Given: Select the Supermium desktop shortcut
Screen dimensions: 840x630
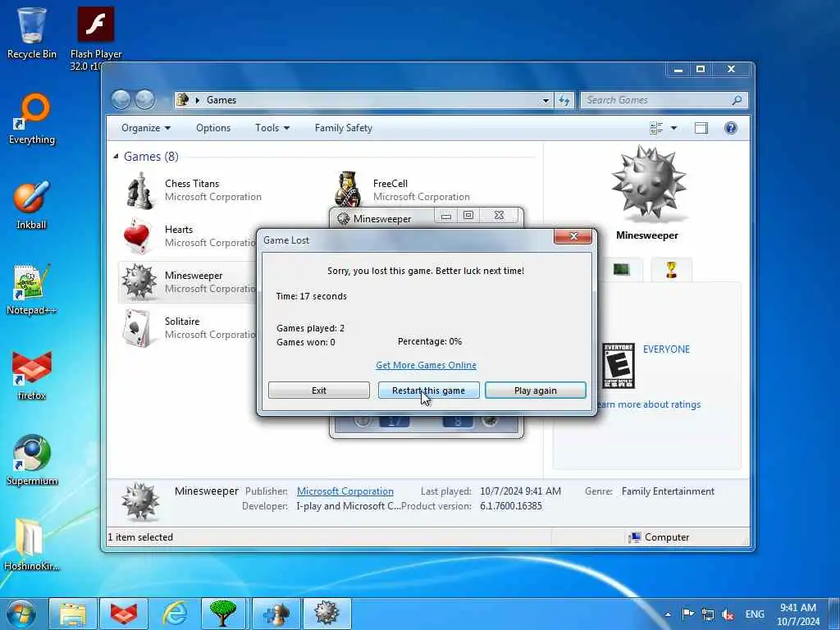Looking at the screenshot, I should click(x=32, y=459).
